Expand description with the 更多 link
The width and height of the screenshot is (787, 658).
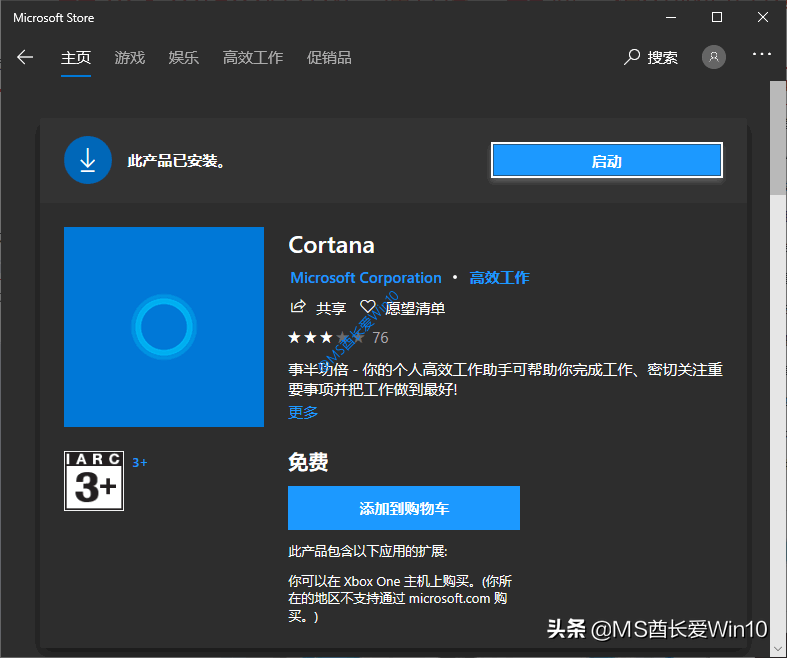click(303, 412)
